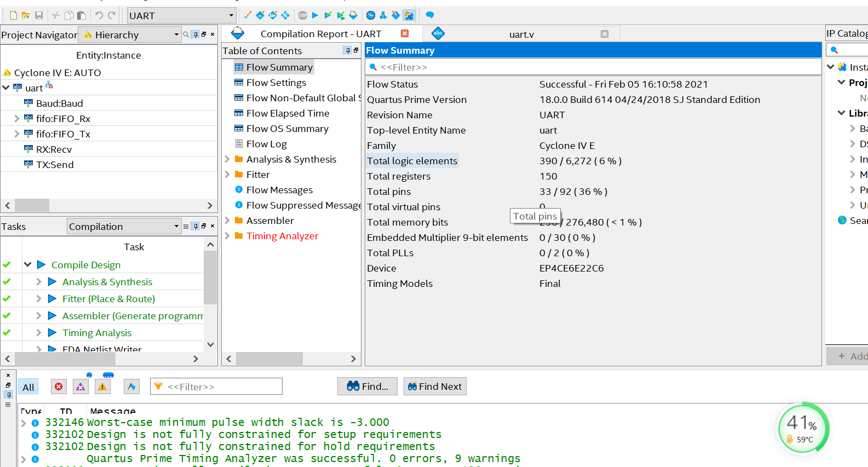Image resolution: width=868 pixels, height=467 pixels.
Task: Toggle pin on the Messages panel
Action: [8, 395]
